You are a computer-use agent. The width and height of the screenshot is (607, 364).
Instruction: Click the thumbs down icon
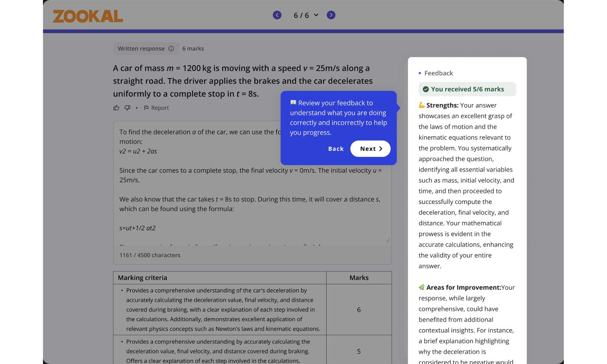127,108
